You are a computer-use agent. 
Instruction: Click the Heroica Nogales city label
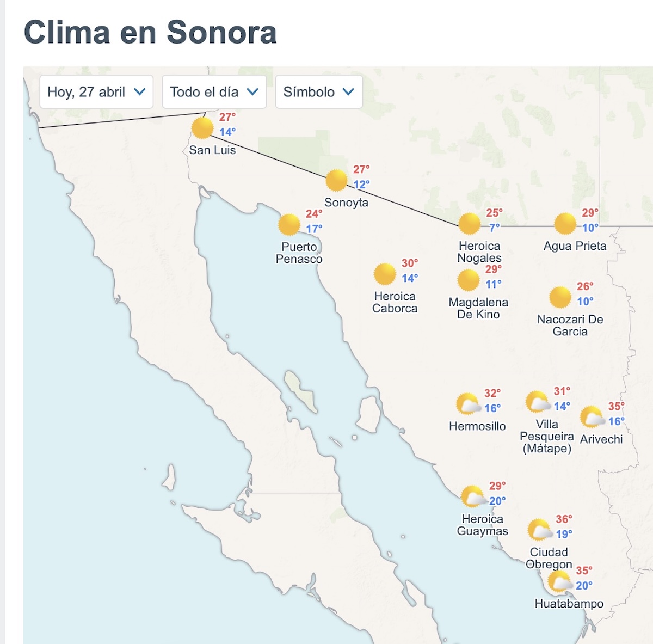coord(479,252)
